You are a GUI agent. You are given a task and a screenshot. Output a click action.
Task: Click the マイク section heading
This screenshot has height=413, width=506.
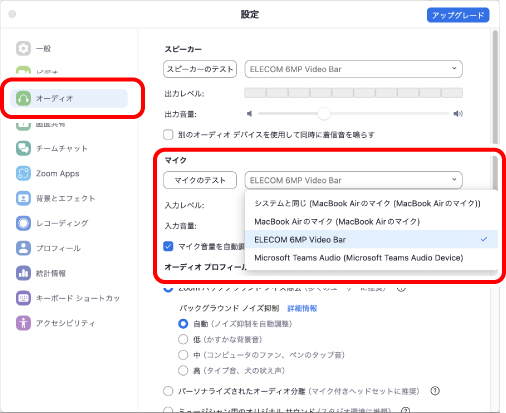click(176, 160)
